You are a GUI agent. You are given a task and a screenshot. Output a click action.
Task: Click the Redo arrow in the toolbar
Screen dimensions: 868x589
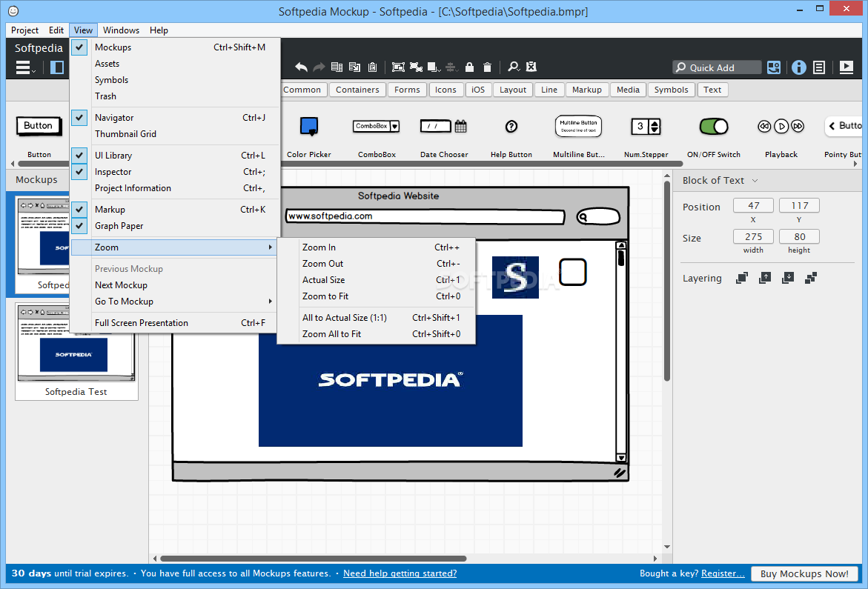[319, 67]
